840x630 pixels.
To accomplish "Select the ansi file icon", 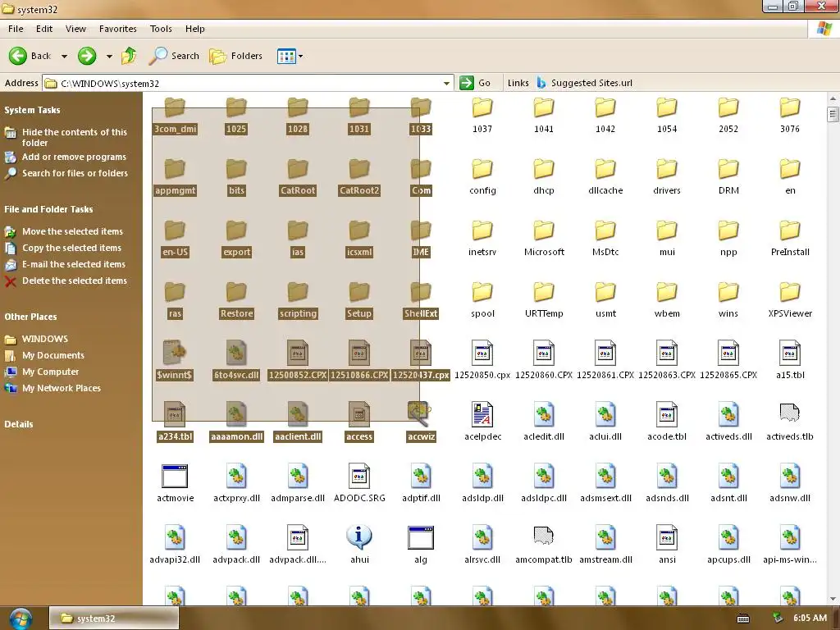I will point(667,538).
